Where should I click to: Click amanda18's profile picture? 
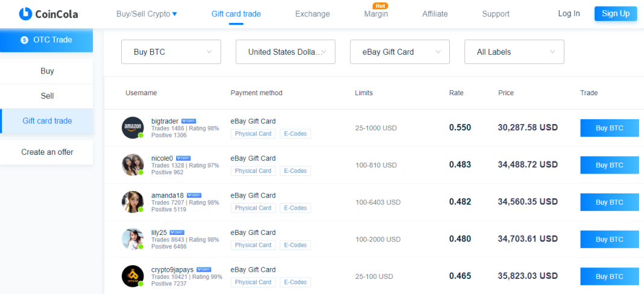[133, 202]
